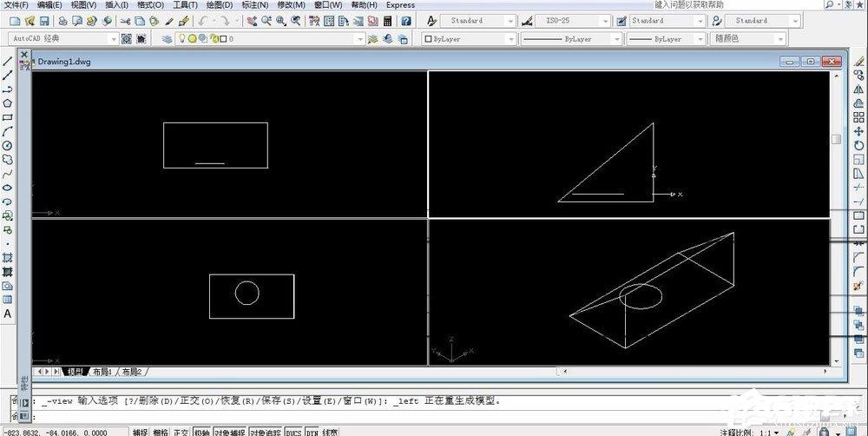This screenshot has width=868, height=436.
Task: Toggle 捕捉 snap mode in status bar
Action: click(x=140, y=433)
